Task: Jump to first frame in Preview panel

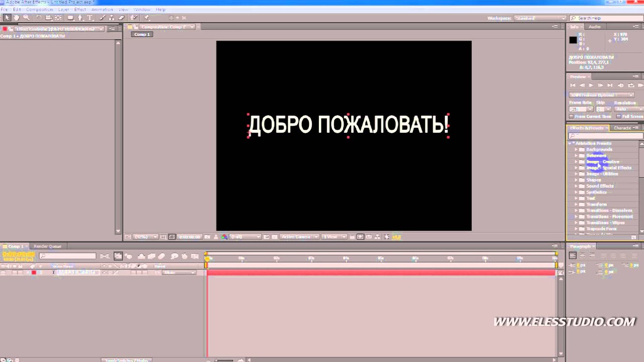Action: click(x=573, y=85)
